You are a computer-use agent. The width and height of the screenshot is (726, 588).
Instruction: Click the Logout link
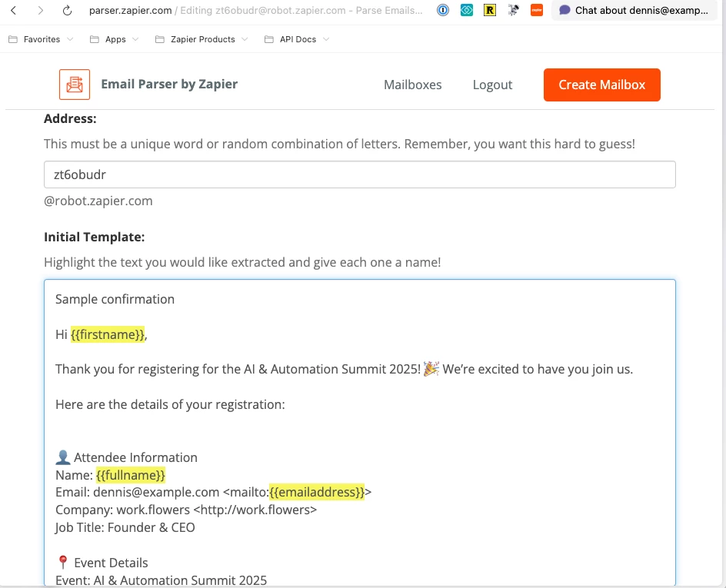tap(492, 85)
